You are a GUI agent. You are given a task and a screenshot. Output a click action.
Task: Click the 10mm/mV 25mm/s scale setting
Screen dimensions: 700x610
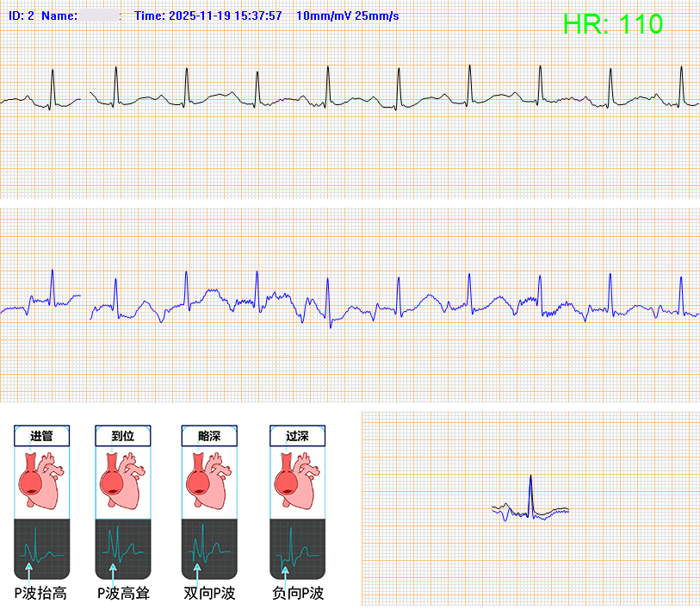tap(346, 16)
